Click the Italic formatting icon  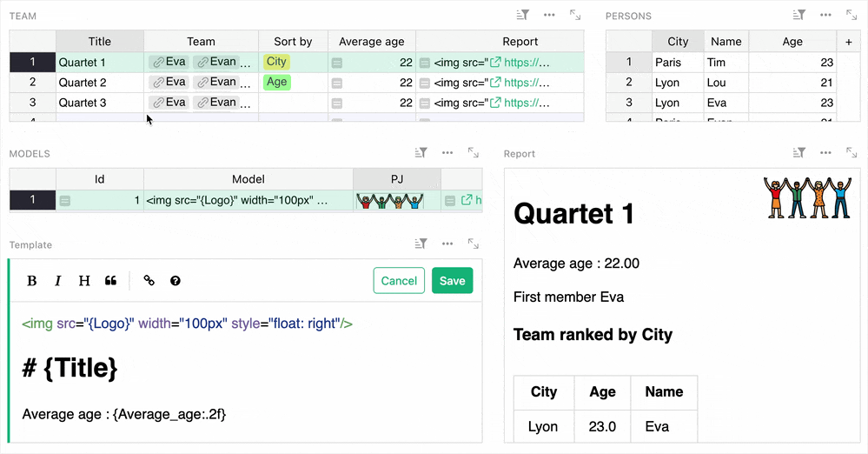tap(58, 281)
